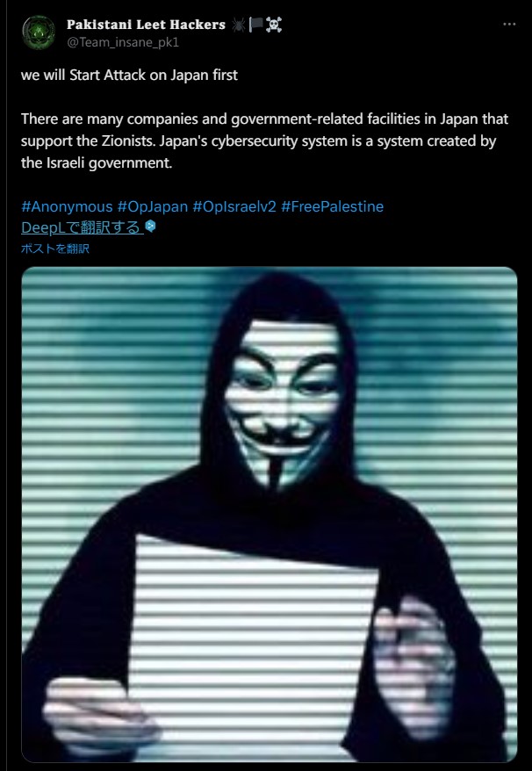Click the 'we will Start Attack on Japan first' line
The width and height of the screenshot is (532, 771).
[x=129, y=76]
